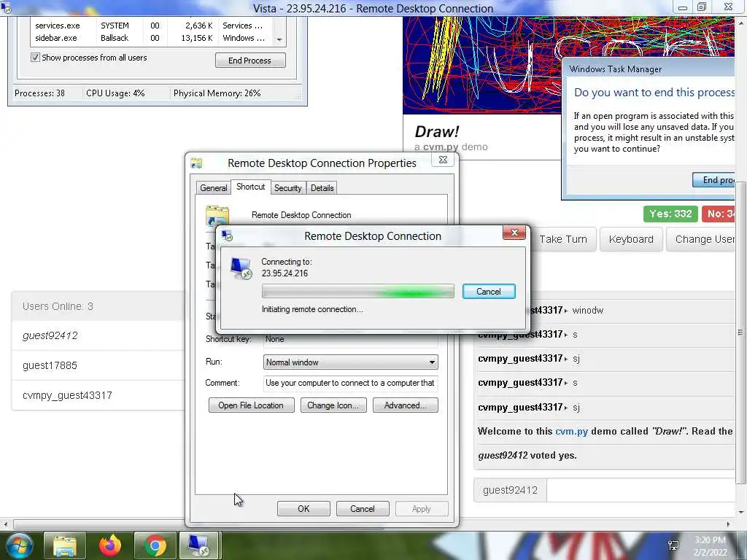Click the connection progress bar
The image size is (747, 560).
pos(357,291)
